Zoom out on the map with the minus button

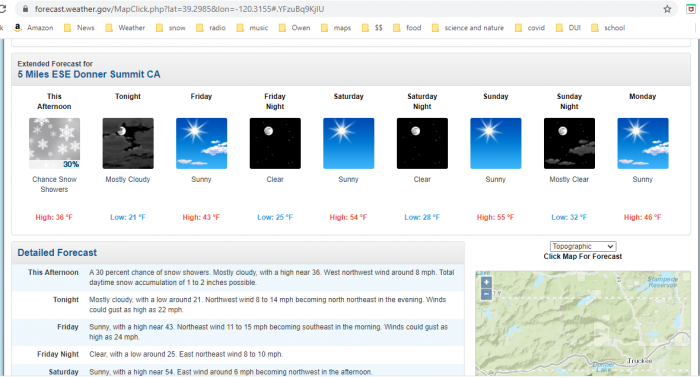coord(486,294)
